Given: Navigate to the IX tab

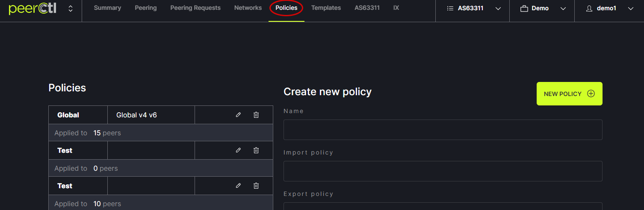Looking at the screenshot, I should click(396, 8).
